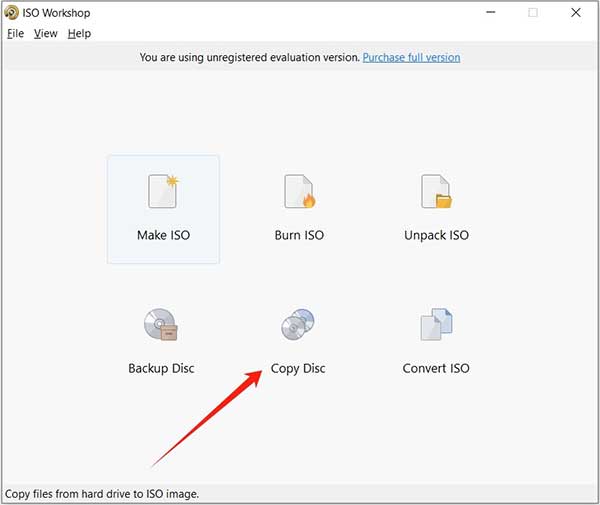Viewport: 600px width, 505px height.
Task: Click the Make ISO label
Action: pyautogui.click(x=163, y=235)
